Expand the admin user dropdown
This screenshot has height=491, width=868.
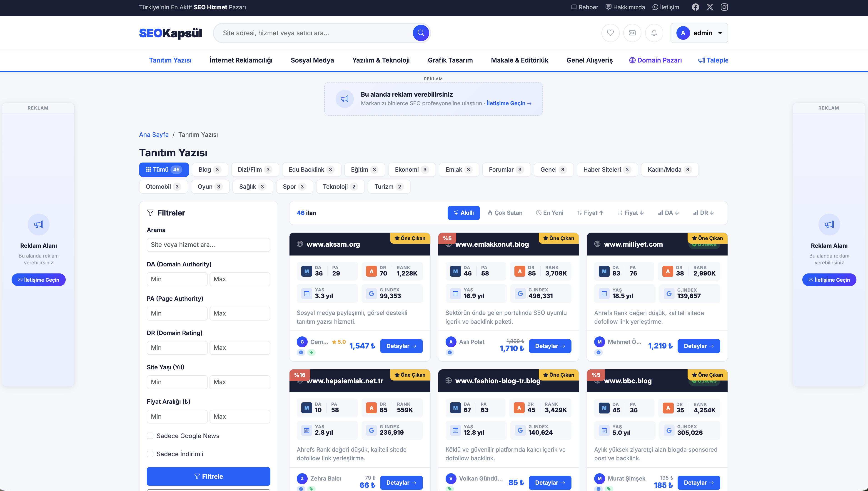pyautogui.click(x=699, y=33)
